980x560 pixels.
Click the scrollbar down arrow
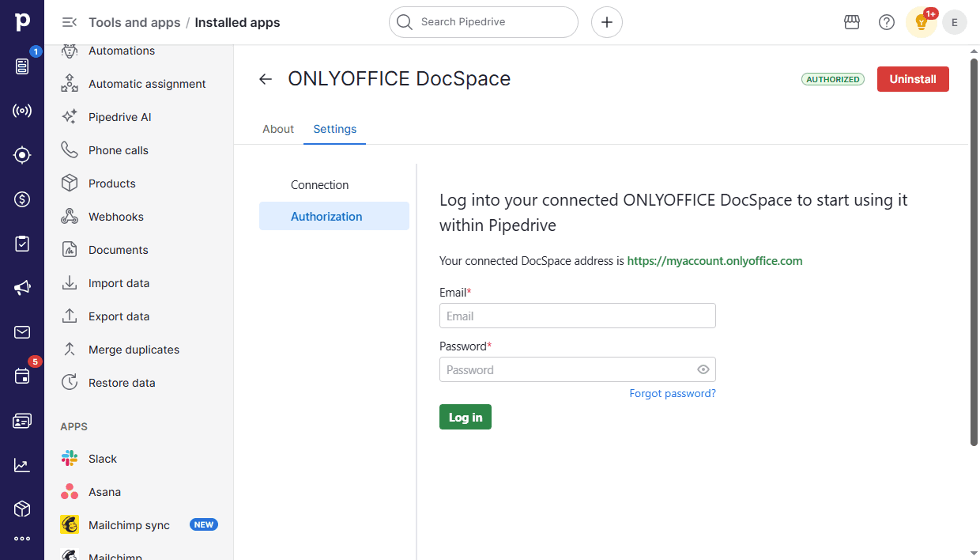point(974,553)
